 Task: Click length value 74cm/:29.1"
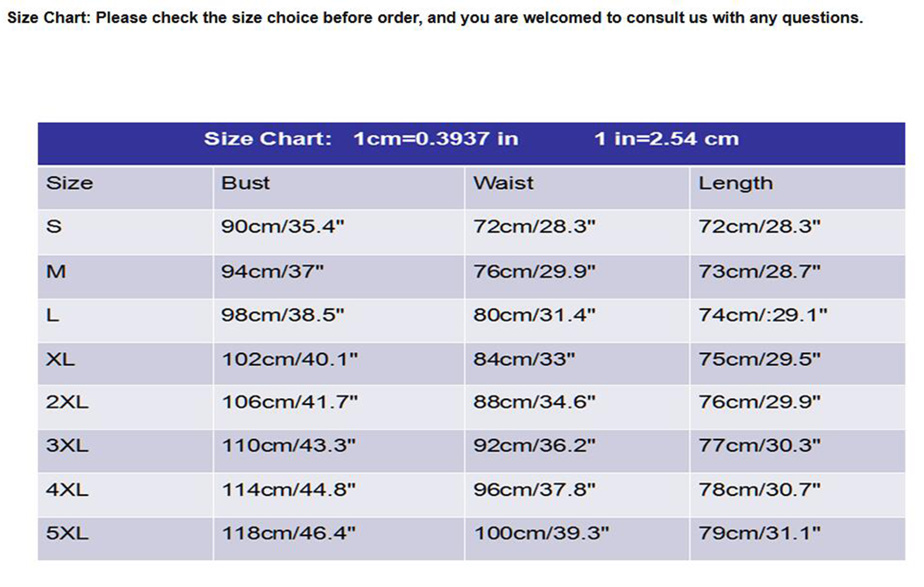coord(763,315)
